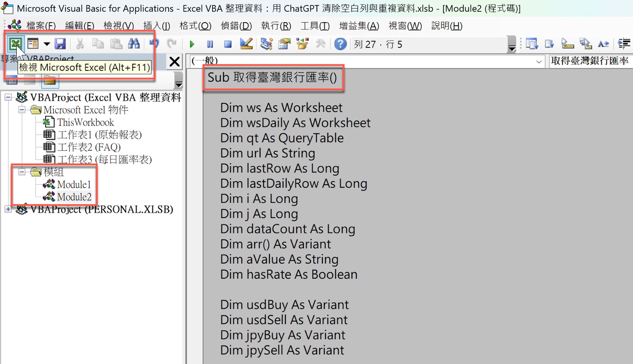Image resolution: width=633 pixels, height=364 pixels.
Task: Click the line Dim usdBuy As Variant
Action: [x=284, y=305]
